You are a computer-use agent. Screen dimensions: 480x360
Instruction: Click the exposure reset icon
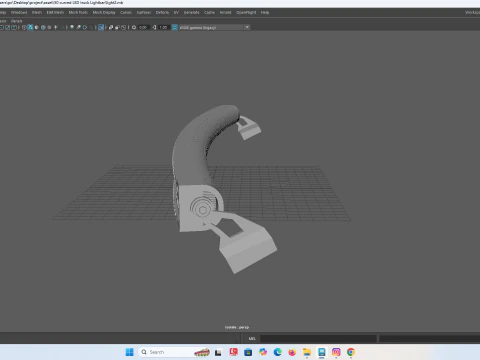click(134, 27)
